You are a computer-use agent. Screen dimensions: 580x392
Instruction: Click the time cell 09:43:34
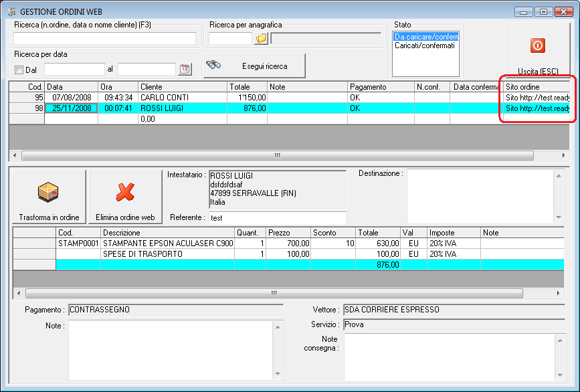pyautogui.click(x=118, y=98)
